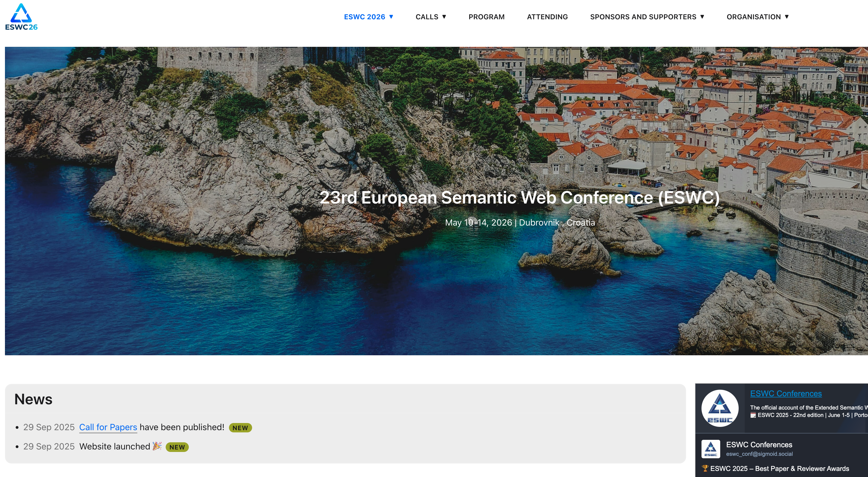Open the Call for Papers link
This screenshot has height=477, width=868.
pyautogui.click(x=108, y=427)
